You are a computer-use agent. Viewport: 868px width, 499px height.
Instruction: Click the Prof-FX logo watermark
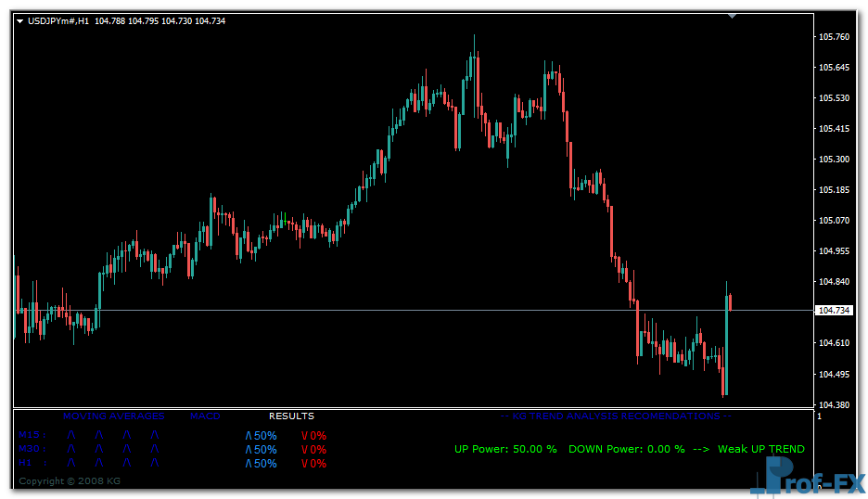[806, 479]
